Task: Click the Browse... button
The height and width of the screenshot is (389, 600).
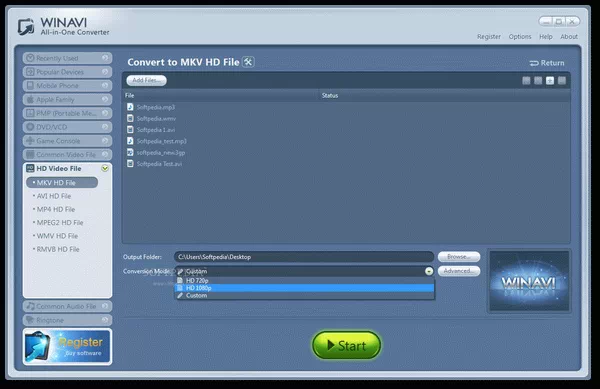Action: click(459, 257)
